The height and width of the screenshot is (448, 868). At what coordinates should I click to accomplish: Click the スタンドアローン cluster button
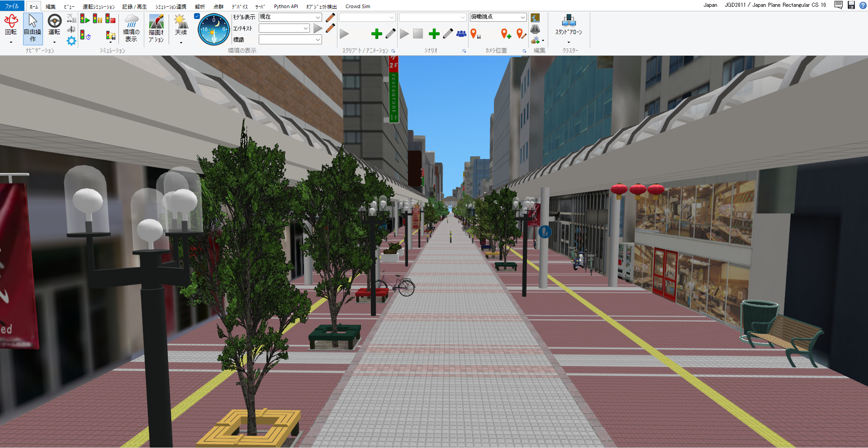click(x=568, y=26)
